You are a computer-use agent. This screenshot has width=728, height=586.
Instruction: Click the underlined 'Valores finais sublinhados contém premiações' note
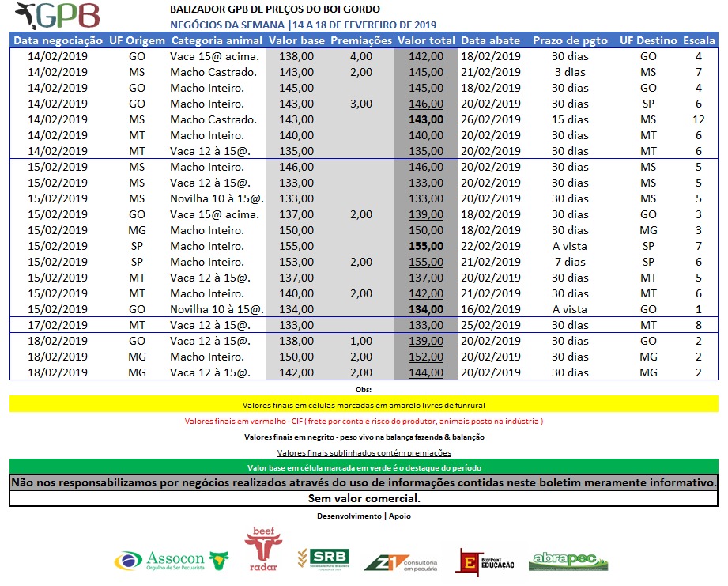coord(364,452)
